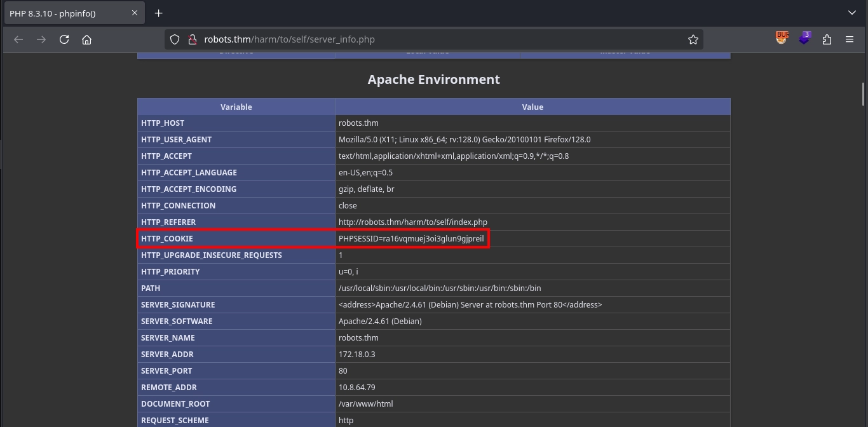The image size is (868, 427).
Task: Open the Firefox hamburger application menu
Action: [850, 39]
